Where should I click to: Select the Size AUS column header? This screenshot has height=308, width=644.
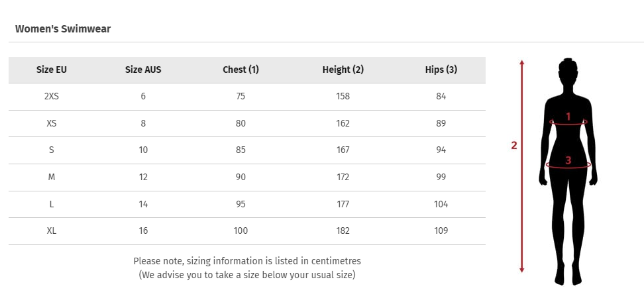[x=143, y=70]
